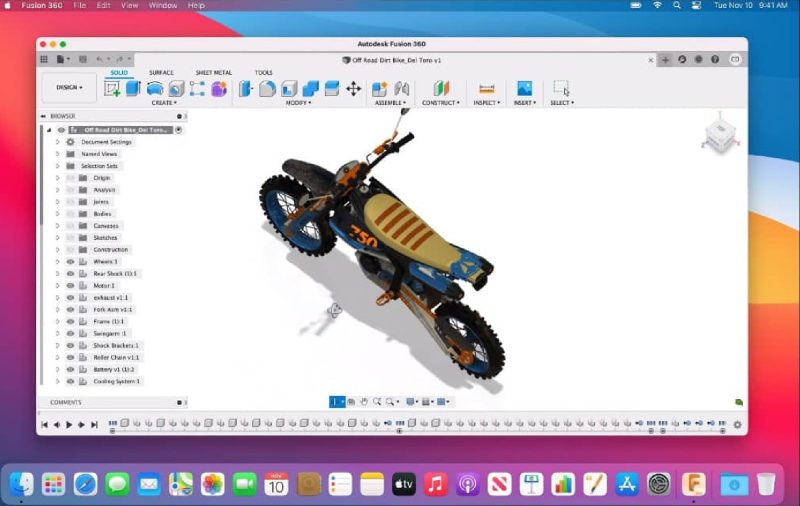The width and height of the screenshot is (800, 506).
Task: Open the Inspect dropdown
Action: 487,103
